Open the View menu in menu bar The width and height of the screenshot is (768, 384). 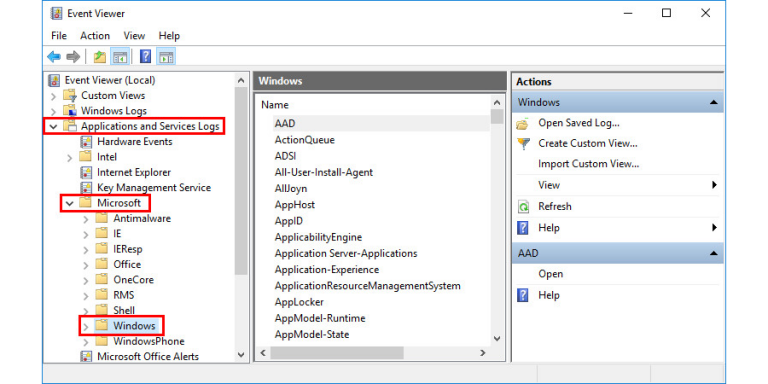[134, 36]
